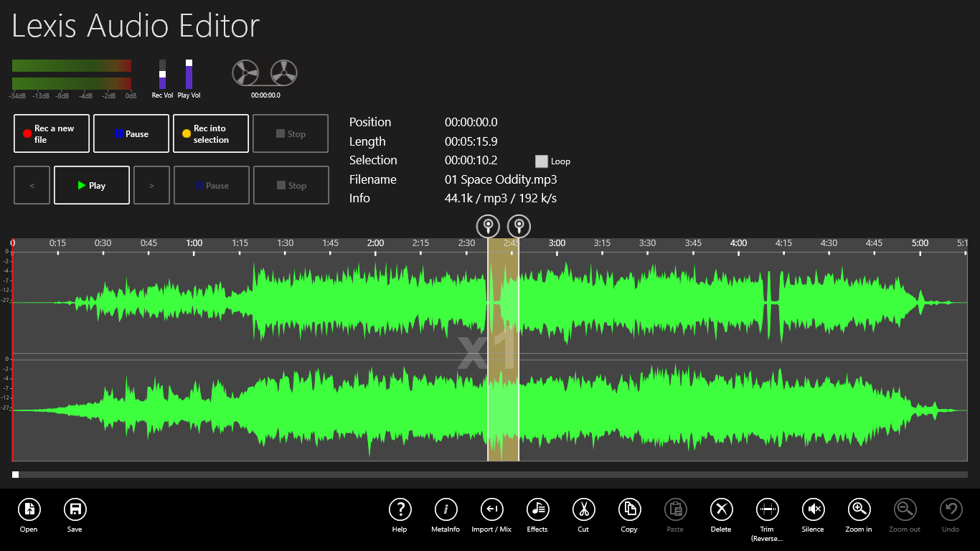This screenshot has width=980, height=551.
Task: Open the Import / Mix tool
Action: [491, 509]
